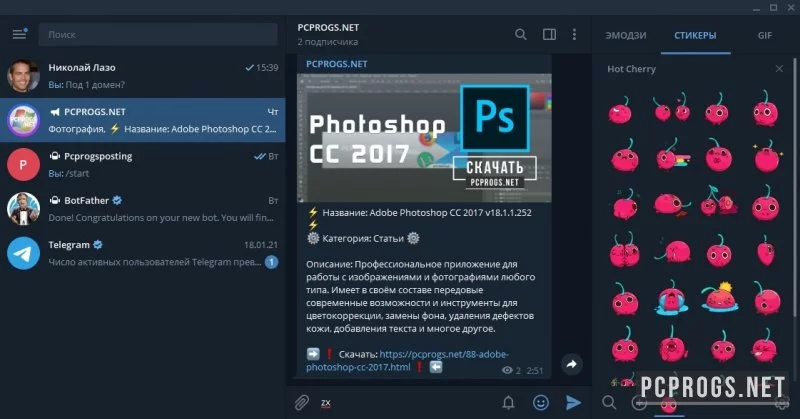Select the split cherry pair sticker

718,202
